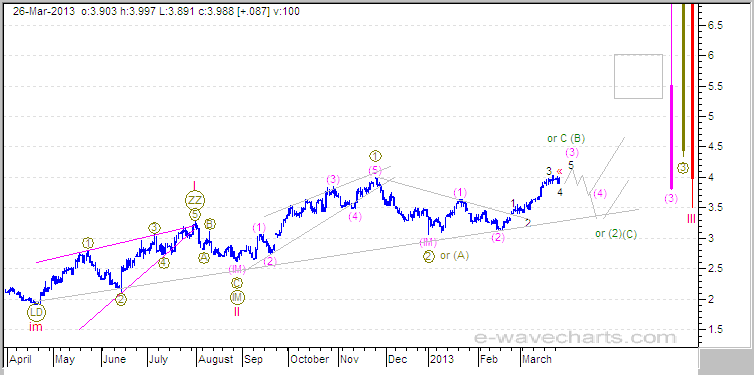Click the pink (5) label at November peak

[x=376, y=170]
